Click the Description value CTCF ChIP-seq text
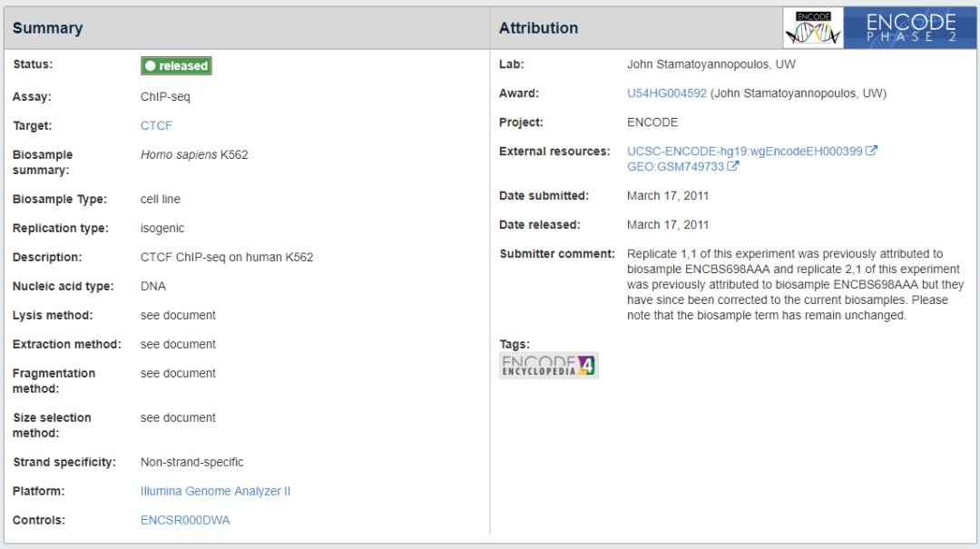Viewport: 980px width, 549px height. pyautogui.click(x=227, y=257)
